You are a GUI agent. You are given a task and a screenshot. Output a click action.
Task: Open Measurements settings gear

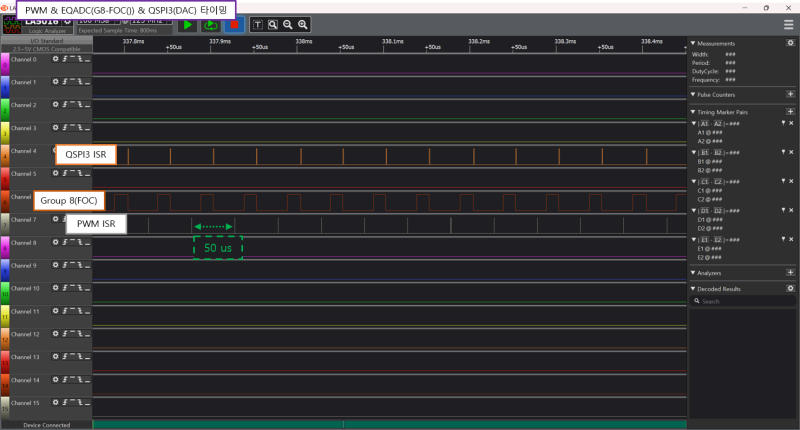point(790,43)
